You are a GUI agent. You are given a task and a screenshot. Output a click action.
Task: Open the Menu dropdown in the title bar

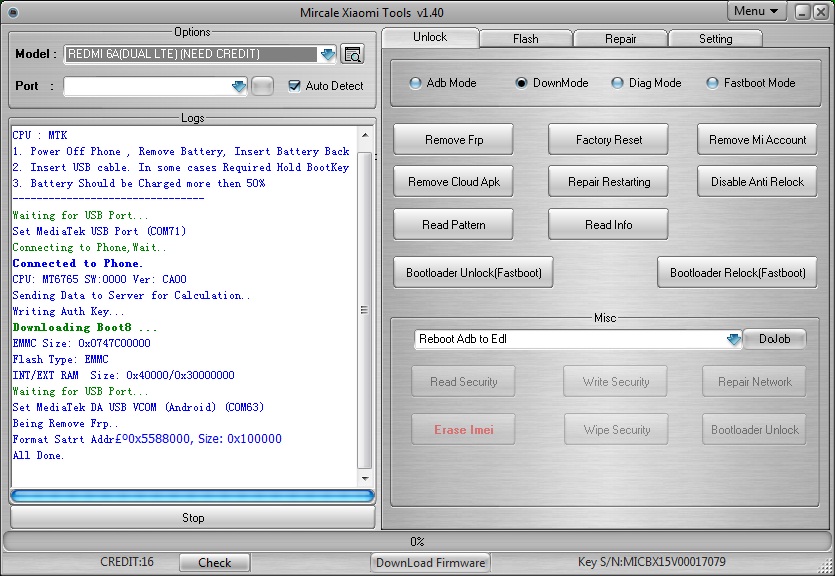756,11
